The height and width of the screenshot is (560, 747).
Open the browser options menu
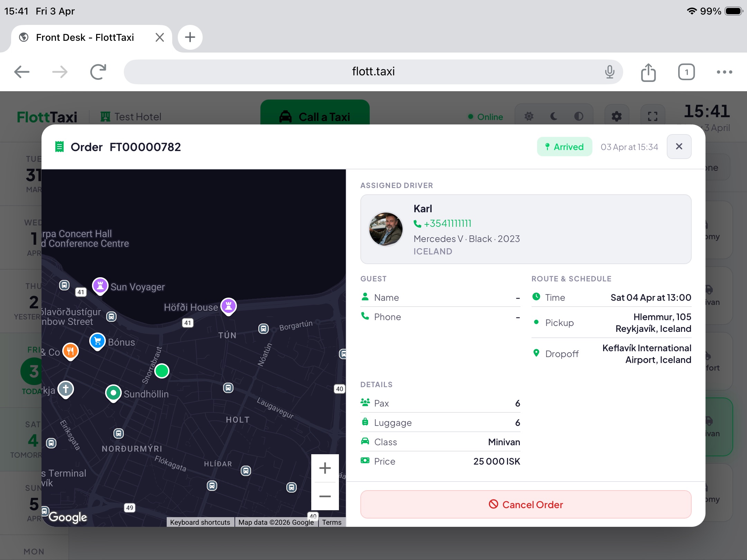click(x=725, y=72)
